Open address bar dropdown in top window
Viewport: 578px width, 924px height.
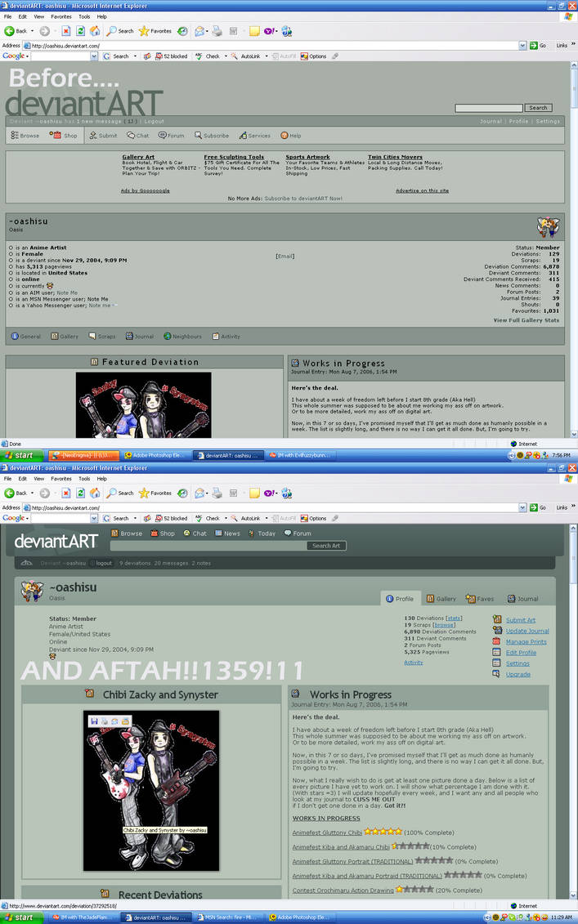coord(522,46)
